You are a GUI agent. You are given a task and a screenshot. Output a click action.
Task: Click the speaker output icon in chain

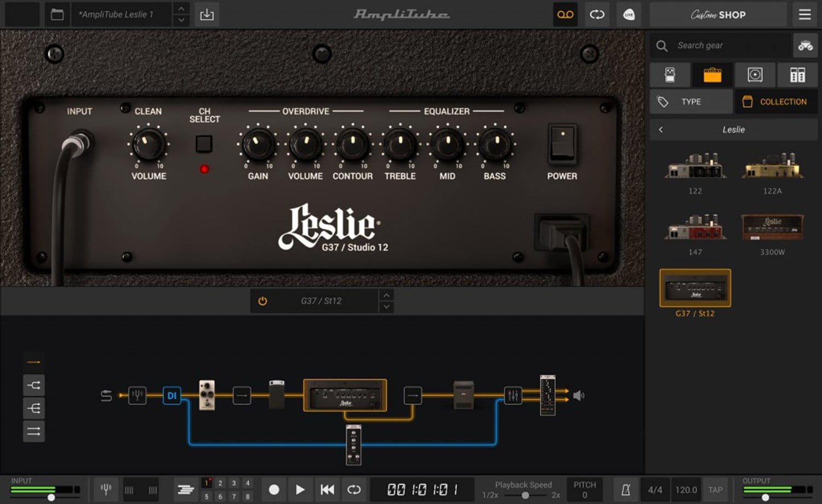[579, 395]
